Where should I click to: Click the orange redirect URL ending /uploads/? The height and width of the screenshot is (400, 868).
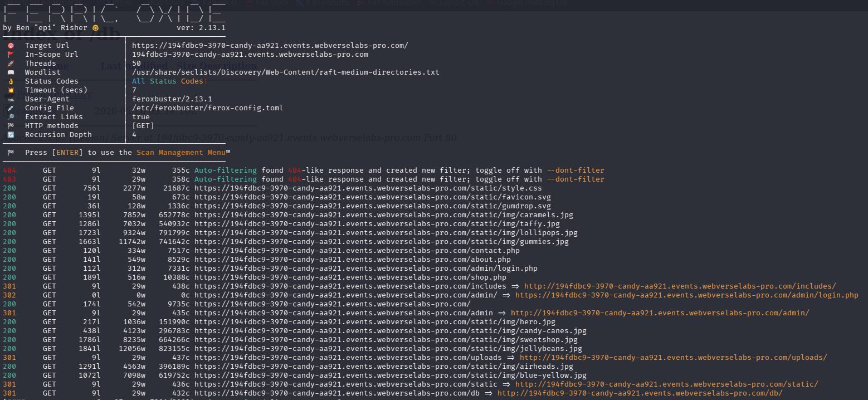click(x=674, y=358)
